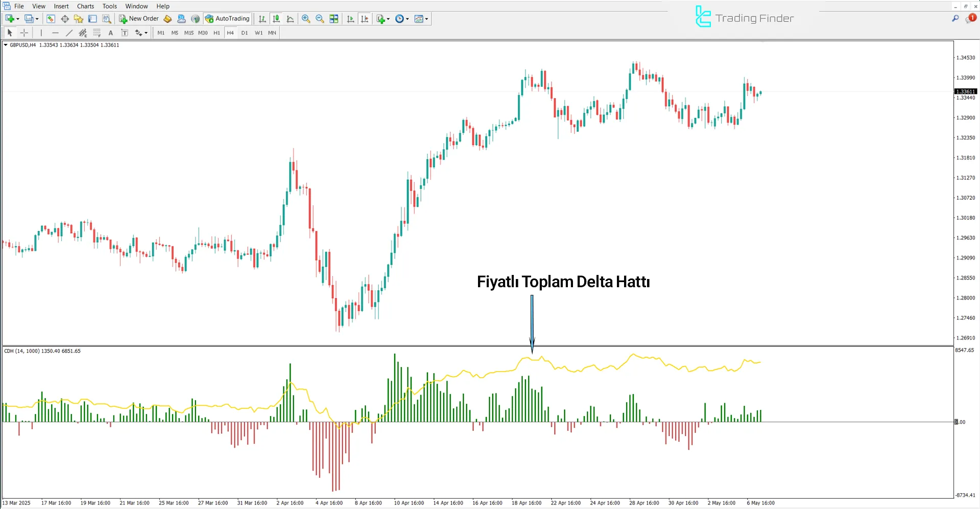
Task: Expand templates dropdown arrow
Action: click(x=426, y=19)
